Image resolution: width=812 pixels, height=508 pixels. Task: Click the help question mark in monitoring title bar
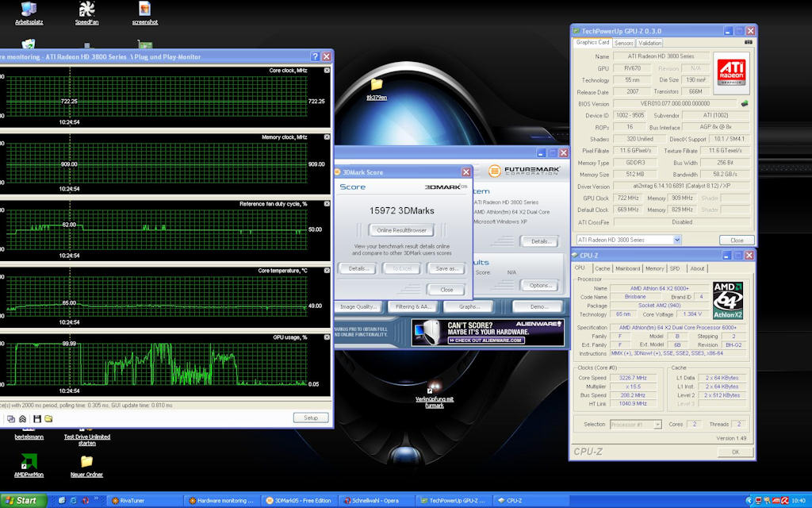(x=315, y=57)
